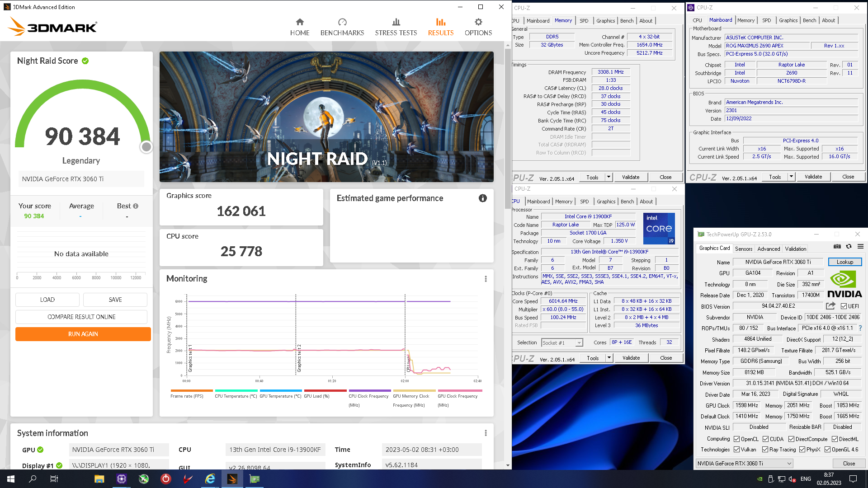The height and width of the screenshot is (488, 868).
Task: Toggle the Ray Tracing checkbox
Action: coord(765,450)
